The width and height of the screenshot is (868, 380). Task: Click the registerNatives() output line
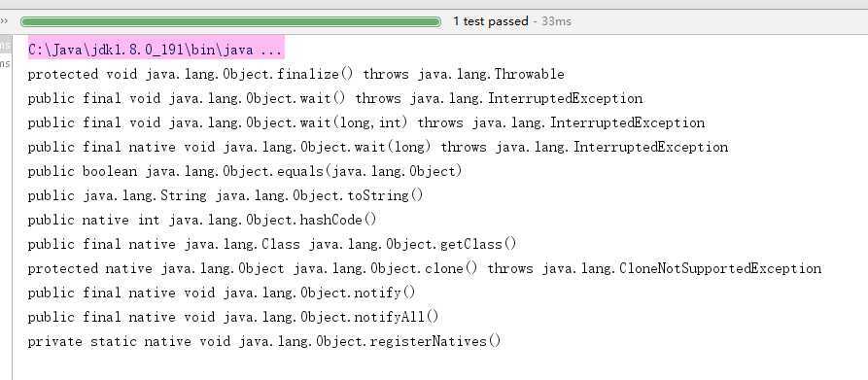pyautogui.click(x=264, y=342)
